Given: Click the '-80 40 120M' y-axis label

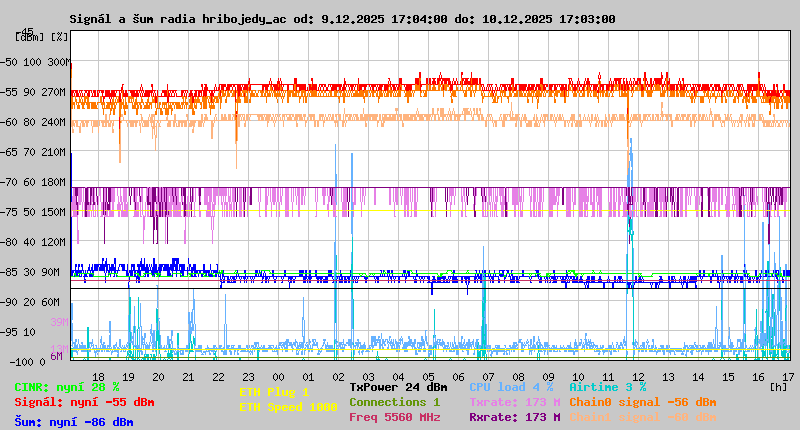Looking at the screenshot, I should click(35, 242).
